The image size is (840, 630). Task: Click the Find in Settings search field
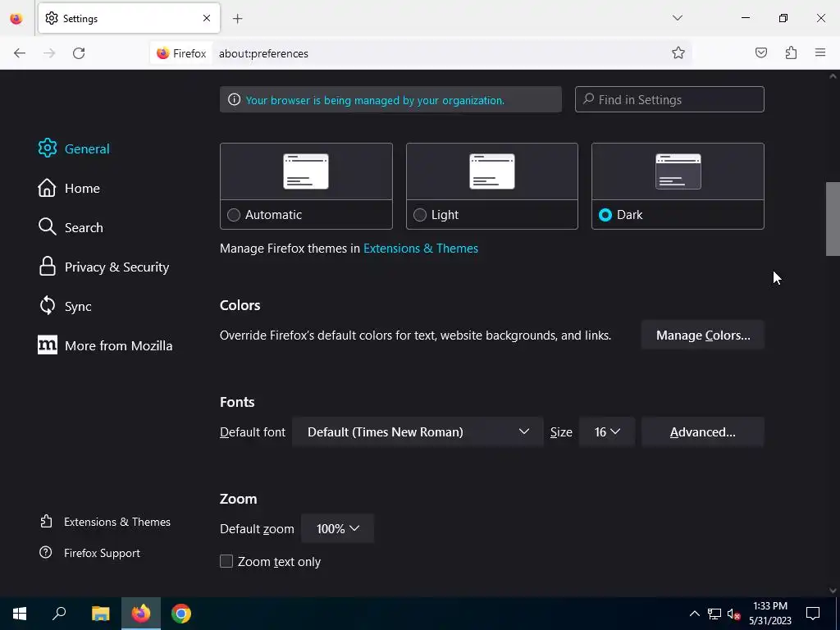(x=669, y=99)
